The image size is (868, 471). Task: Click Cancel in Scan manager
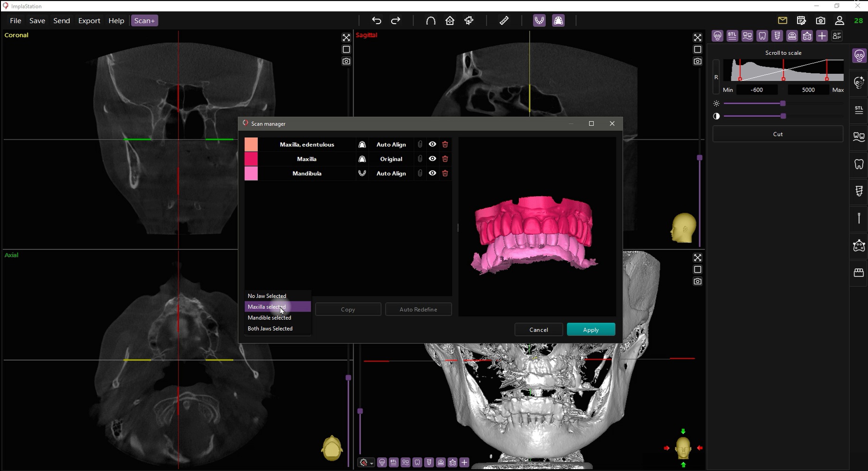[x=539, y=330]
